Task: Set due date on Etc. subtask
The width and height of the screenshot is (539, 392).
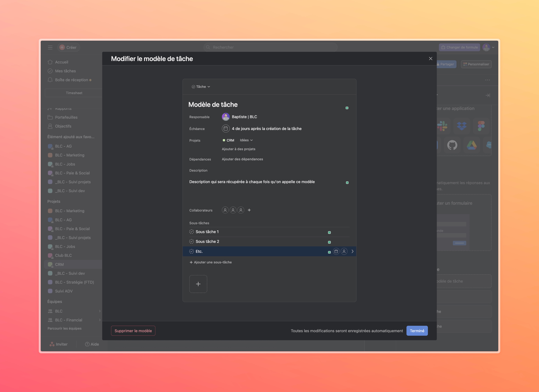Action: (336, 251)
